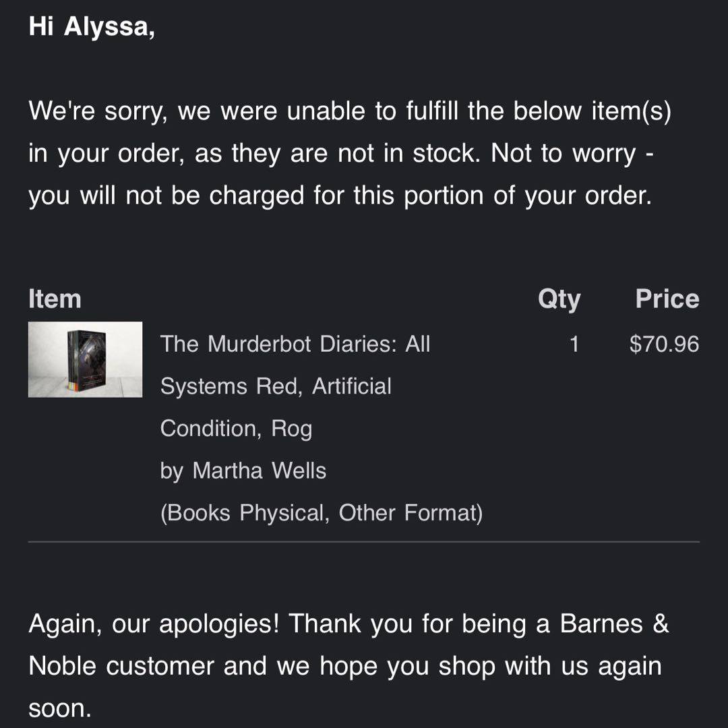Click the Item column header

tap(55, 299)
